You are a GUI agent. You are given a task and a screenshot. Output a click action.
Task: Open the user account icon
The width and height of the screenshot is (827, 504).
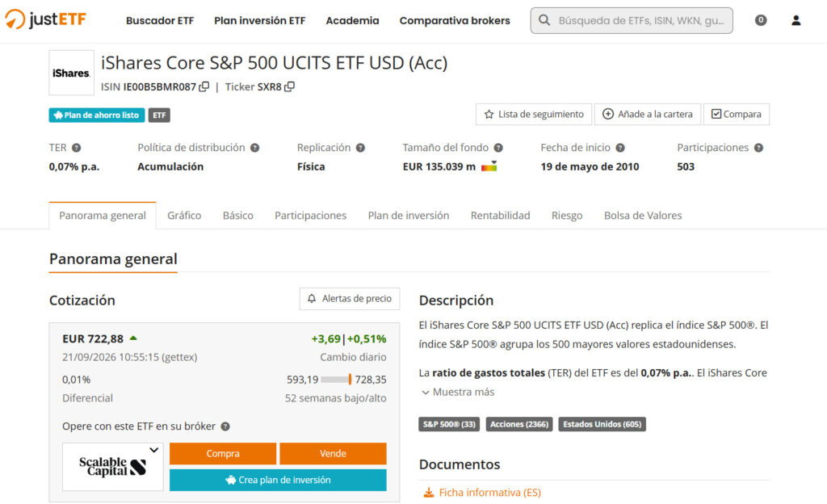click(796, 20)
